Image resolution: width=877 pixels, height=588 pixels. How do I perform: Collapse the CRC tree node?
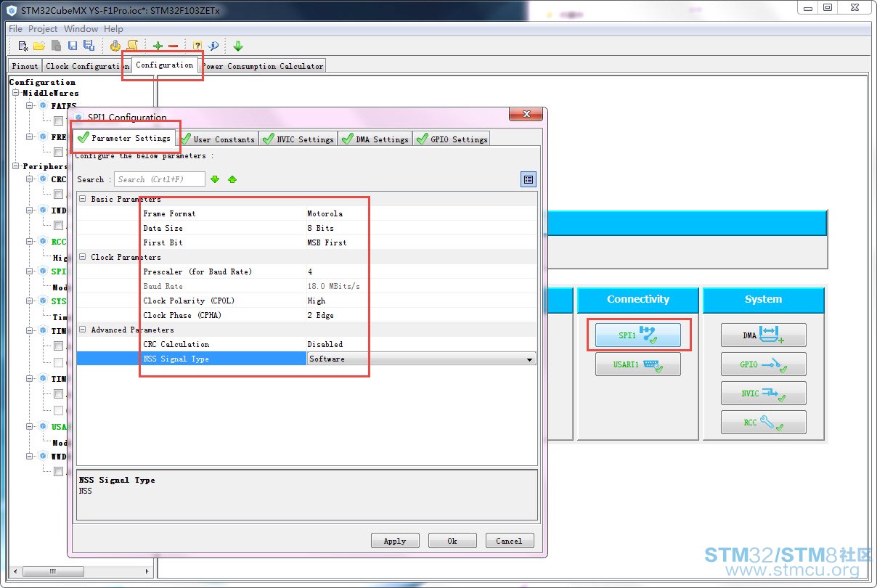click(30, 179)
